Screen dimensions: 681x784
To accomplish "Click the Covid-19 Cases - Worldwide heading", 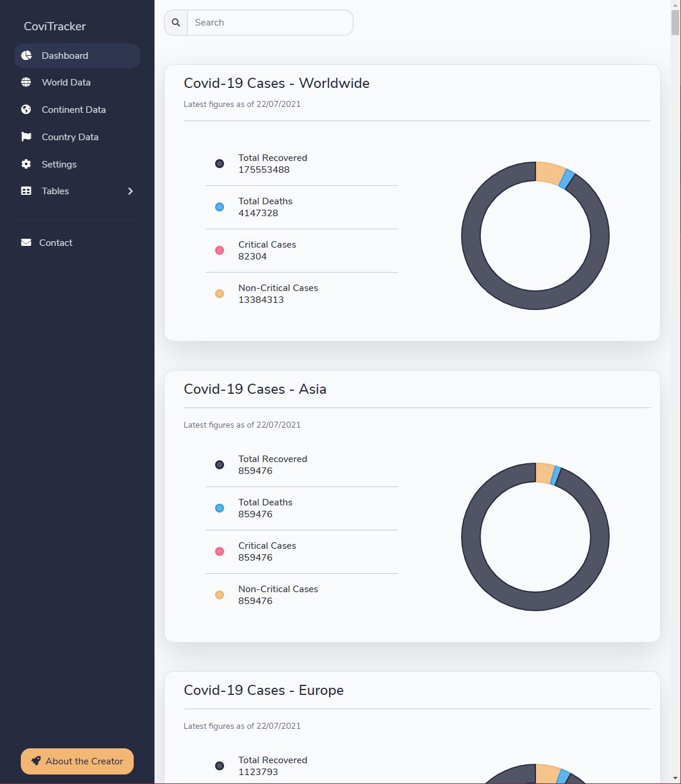I will (276, 83).
